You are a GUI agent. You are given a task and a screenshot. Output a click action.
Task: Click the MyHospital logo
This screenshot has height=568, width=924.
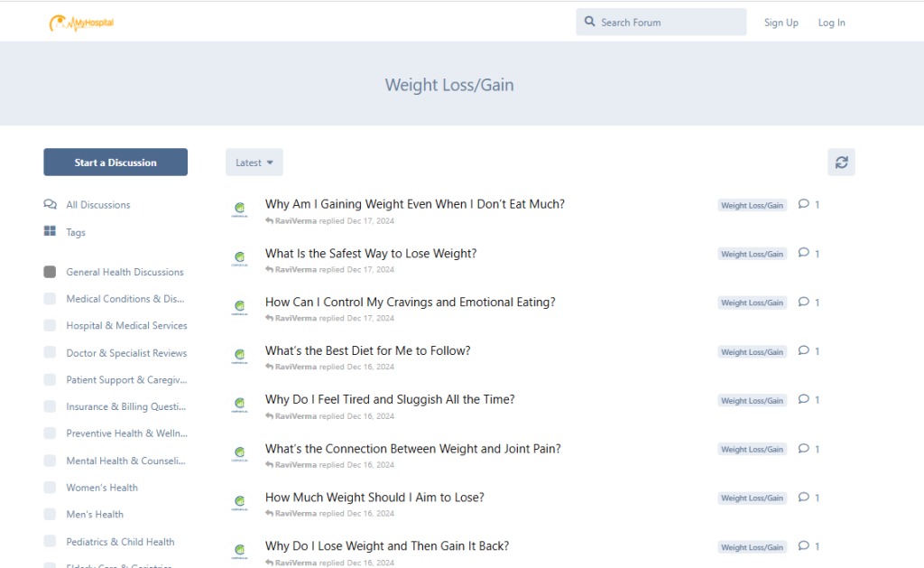[x=81, y=23]
